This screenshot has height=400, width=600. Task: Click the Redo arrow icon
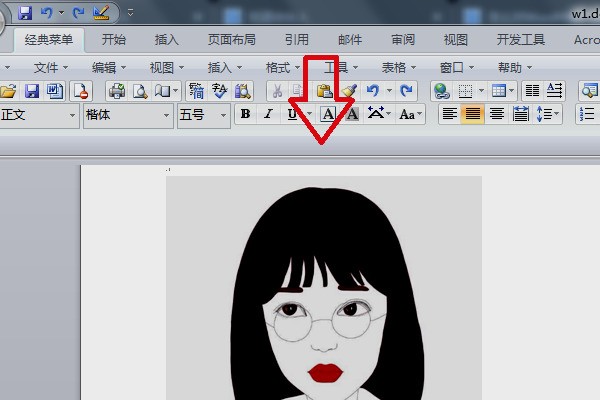tap(406, 91)
